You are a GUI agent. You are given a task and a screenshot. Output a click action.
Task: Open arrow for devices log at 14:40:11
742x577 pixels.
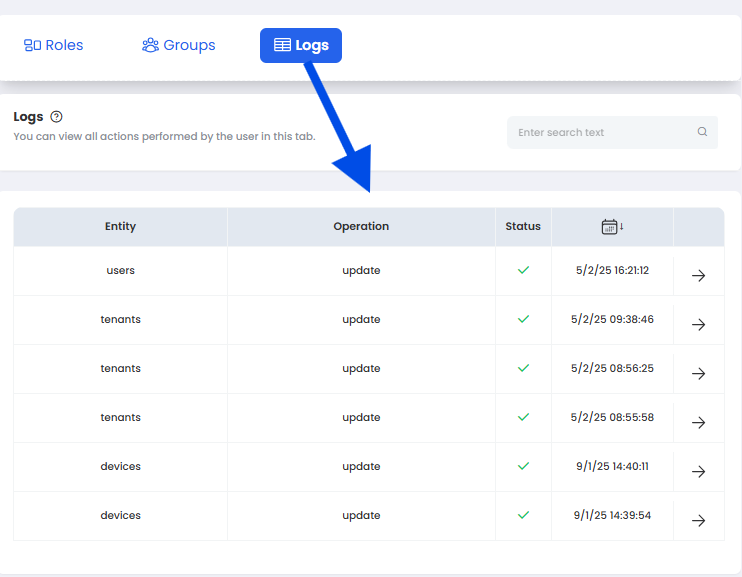(698, 471)
